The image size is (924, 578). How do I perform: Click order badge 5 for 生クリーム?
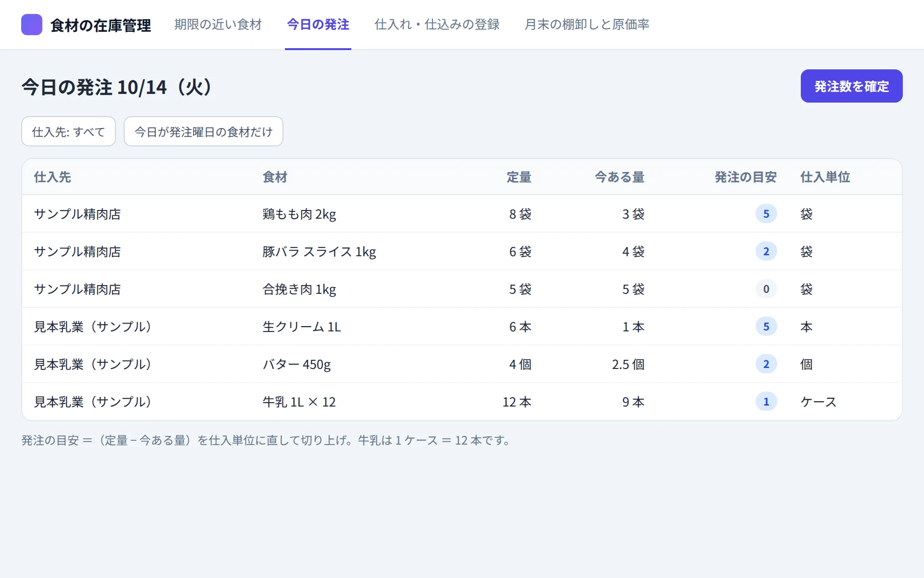[766, 327]
